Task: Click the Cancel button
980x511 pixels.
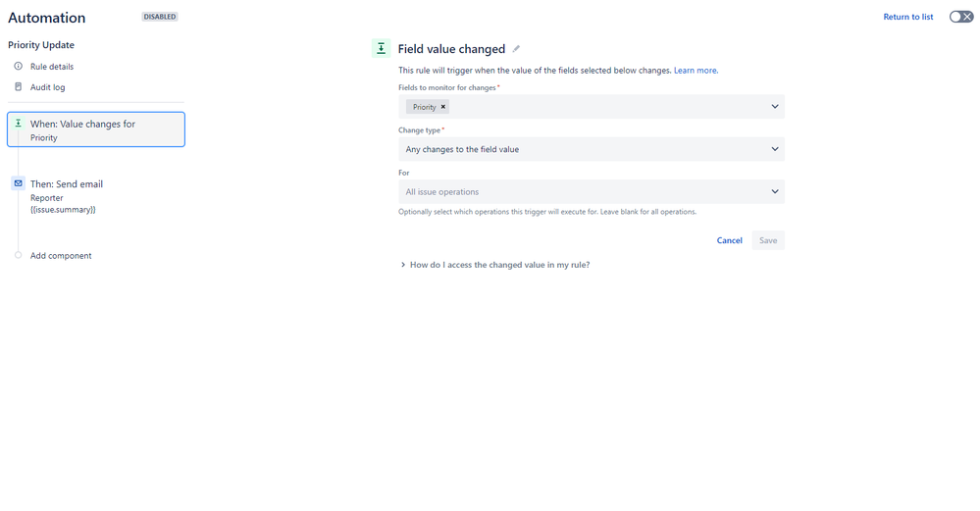Action: [730, 240]
